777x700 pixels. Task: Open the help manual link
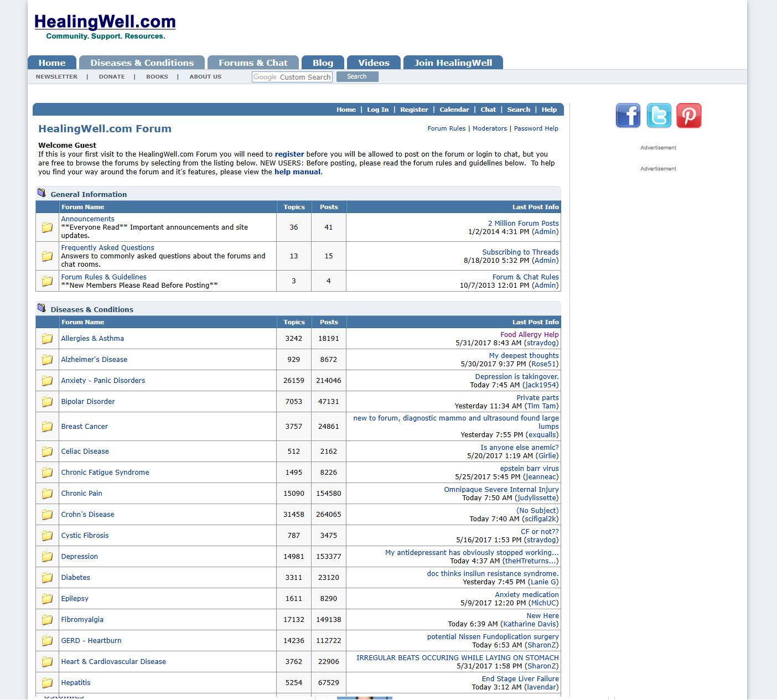(x=297, y=172)
